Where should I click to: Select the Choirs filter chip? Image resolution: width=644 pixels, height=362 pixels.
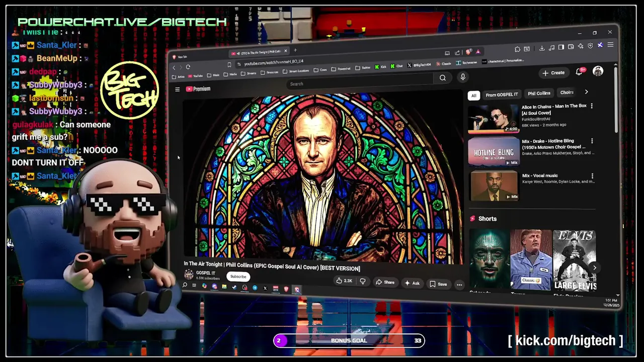coord(566,92)
